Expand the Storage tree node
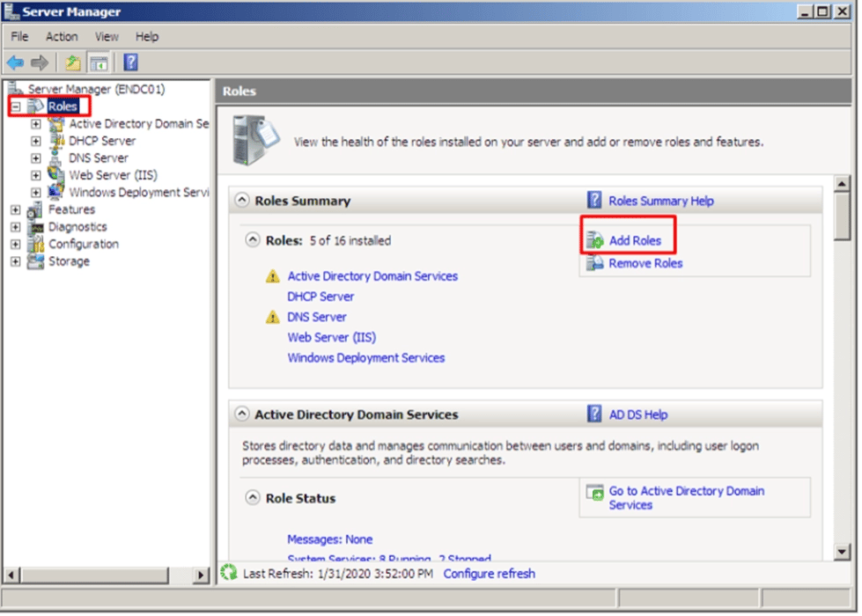The height and width of the screenshot is (616, 862). [15, 261]
